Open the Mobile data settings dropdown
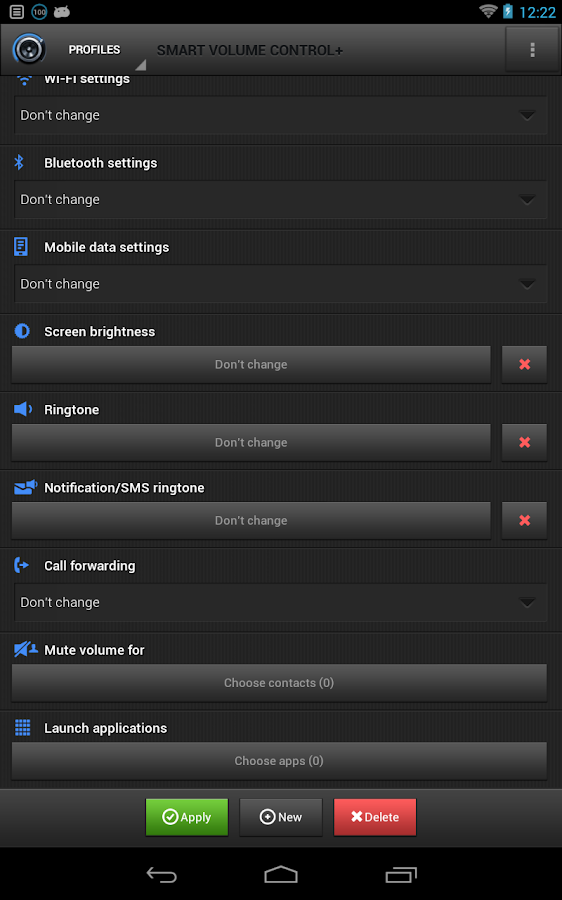Image resolution: width=562 pixels, height=900 pixels. tap(281, 284)
